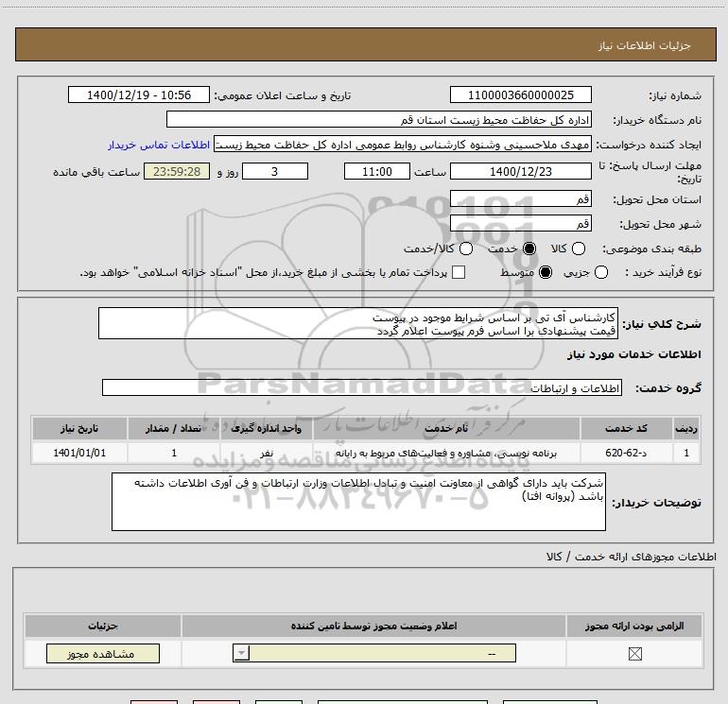Click the شهر محل تحویل field
Image resolution: width=728 pixels, height=704 pixels.
520,224
